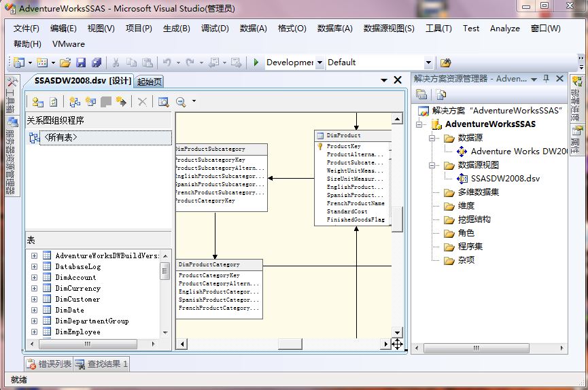Image resolution: width=588 pixels, height=390 pixels.
Task: Collapse the 数据源 folder node
Action: click(432, 138)
